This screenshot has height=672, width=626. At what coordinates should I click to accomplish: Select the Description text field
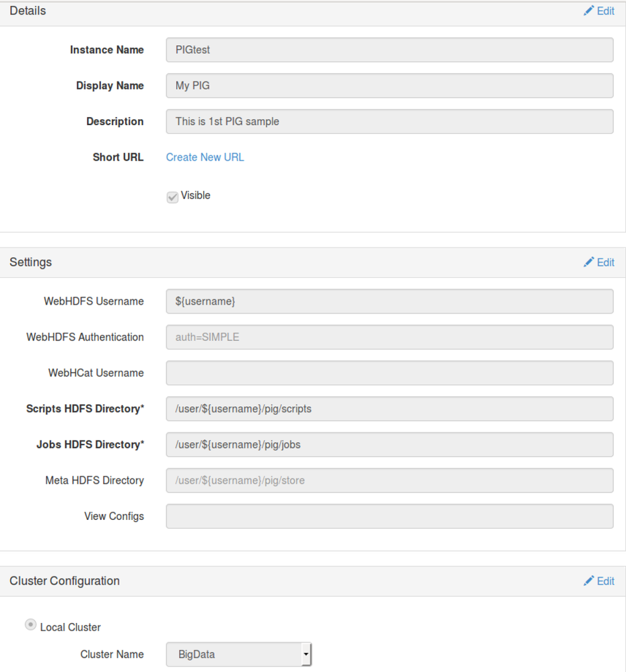(x=389, y=122)
